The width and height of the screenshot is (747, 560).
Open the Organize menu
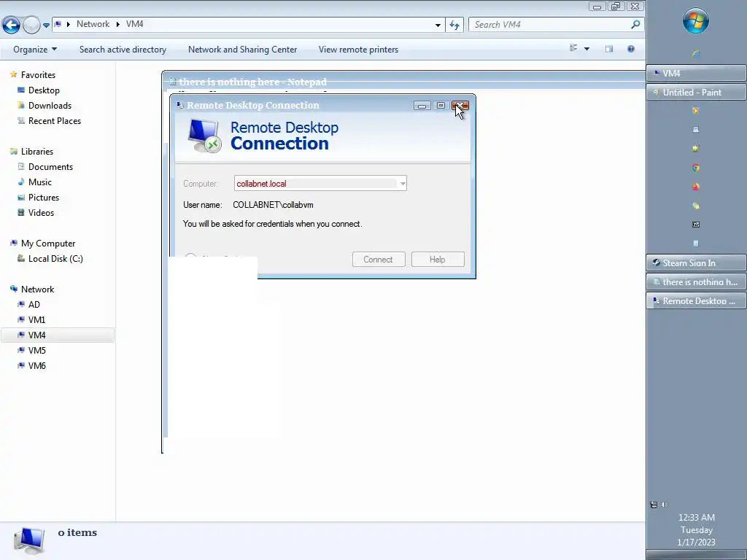point(35,50)
